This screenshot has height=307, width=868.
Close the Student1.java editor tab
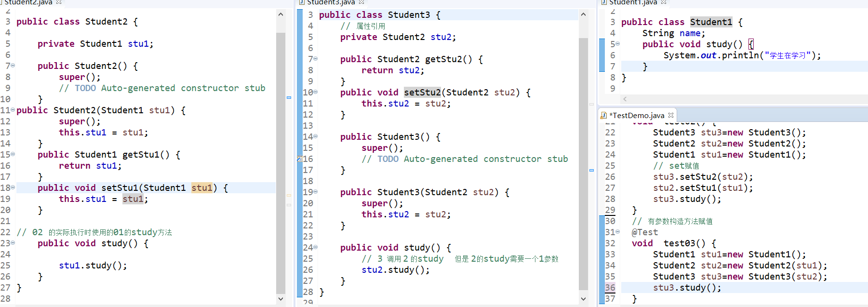coord(664,2)
